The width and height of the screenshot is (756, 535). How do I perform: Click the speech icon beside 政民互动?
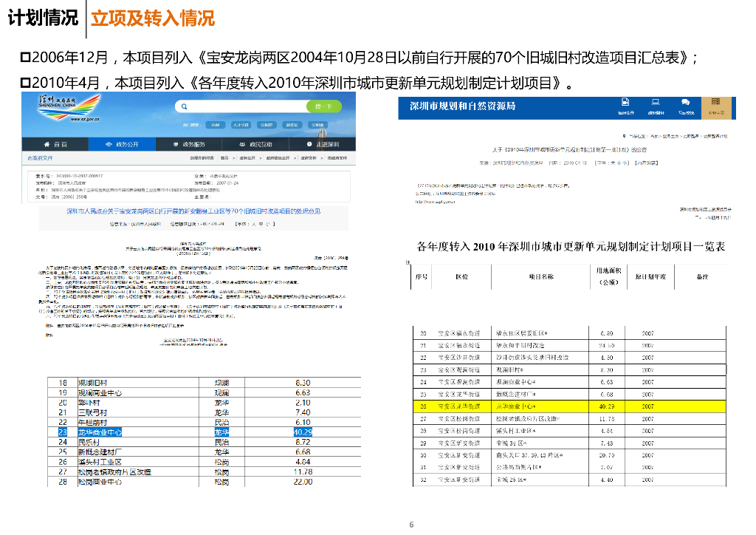pyautogui.click(x=241, y=143)
